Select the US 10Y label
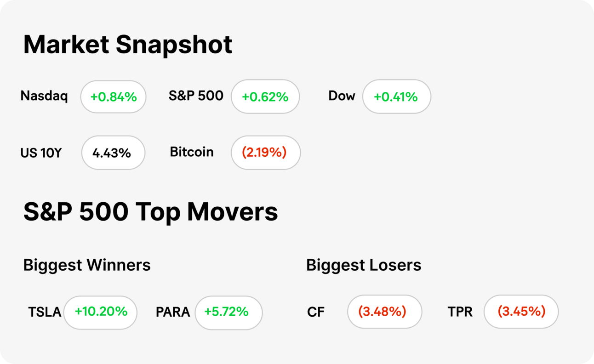Image resolution: width=594 pixels, height=364 pixels. (x=41, y=153)
